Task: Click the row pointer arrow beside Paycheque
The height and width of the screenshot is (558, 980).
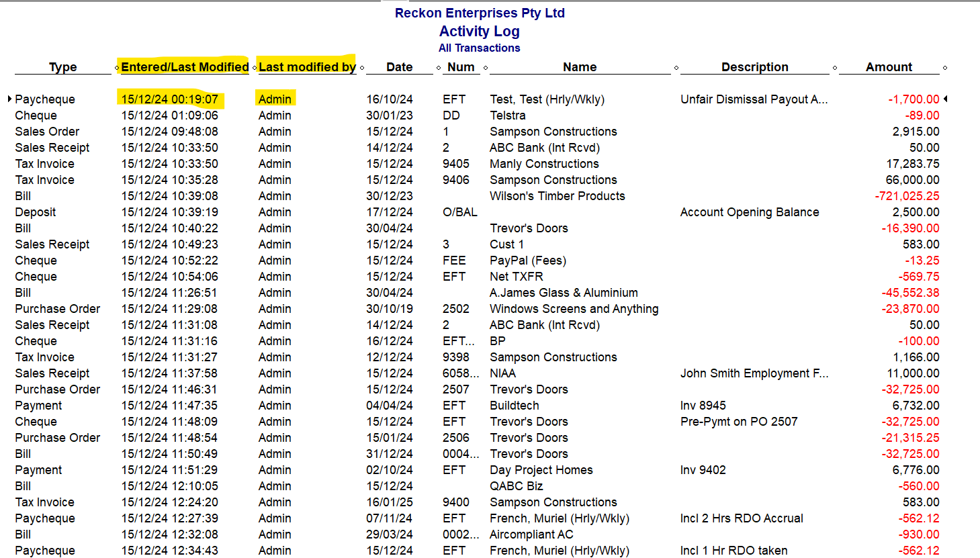Action: point(9,99)
